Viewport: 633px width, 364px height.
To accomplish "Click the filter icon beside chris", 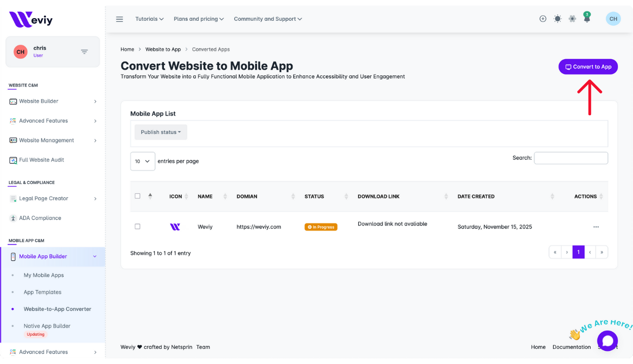I will coord(85,52).
